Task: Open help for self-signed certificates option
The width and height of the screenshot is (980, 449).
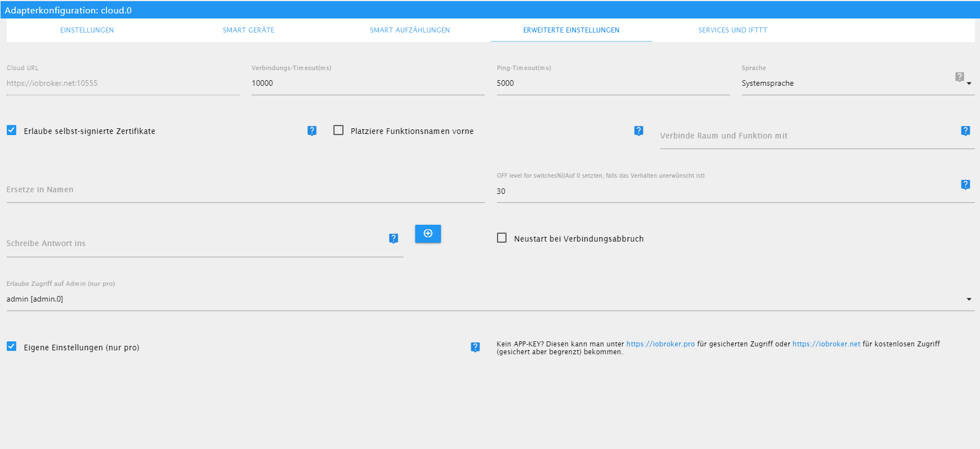Action: click(312, 131)
